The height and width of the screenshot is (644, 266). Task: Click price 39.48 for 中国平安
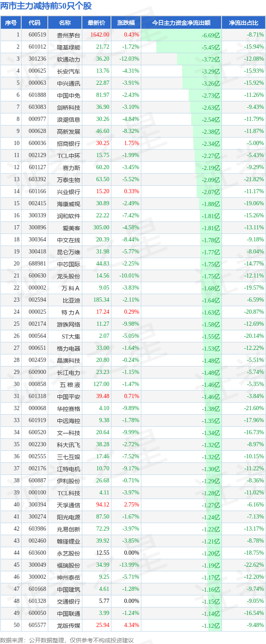(x=103, y=396)
